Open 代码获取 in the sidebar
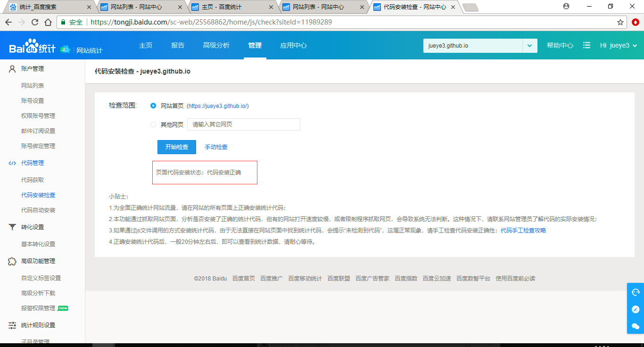Image resolution: width=644 pixels, height=347 pixels. (x=33, y=180)
